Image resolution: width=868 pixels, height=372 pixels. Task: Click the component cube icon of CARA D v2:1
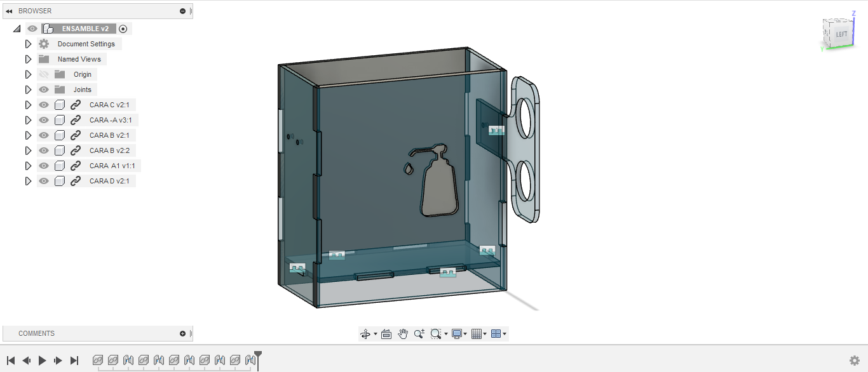click(60, 181)
